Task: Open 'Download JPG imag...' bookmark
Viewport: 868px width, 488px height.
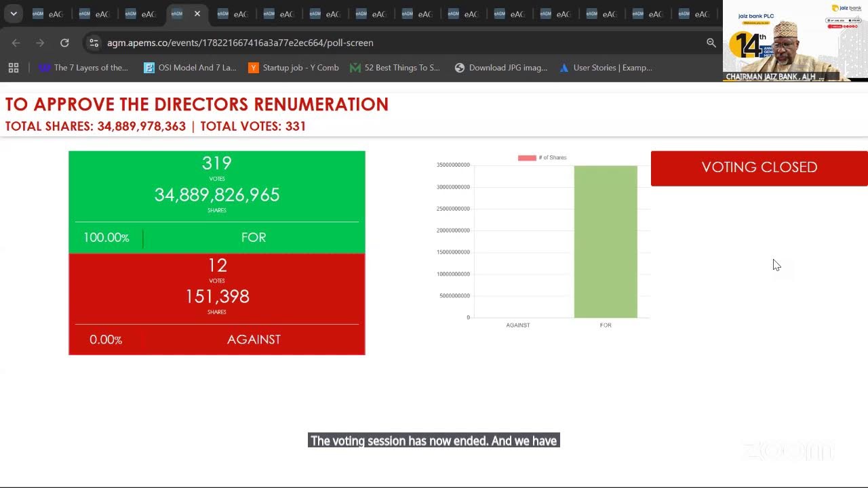Action: point(501,68)
